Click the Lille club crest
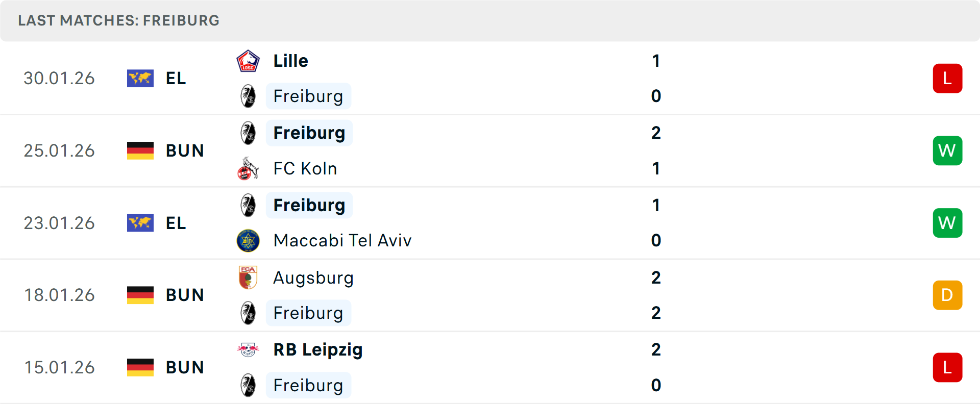The height and width of the screenshot is (404, 980). click(249, 60)
